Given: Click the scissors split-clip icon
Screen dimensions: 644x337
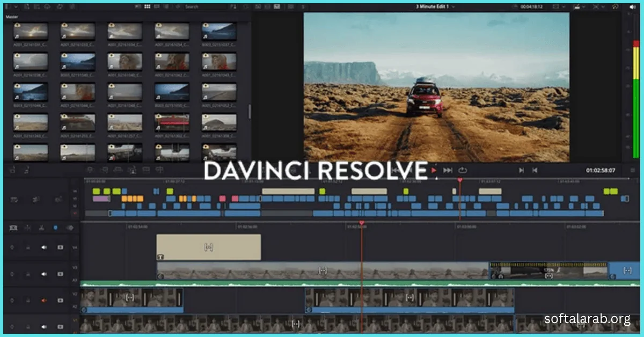Looking at the screenshot, I should 41,228.
